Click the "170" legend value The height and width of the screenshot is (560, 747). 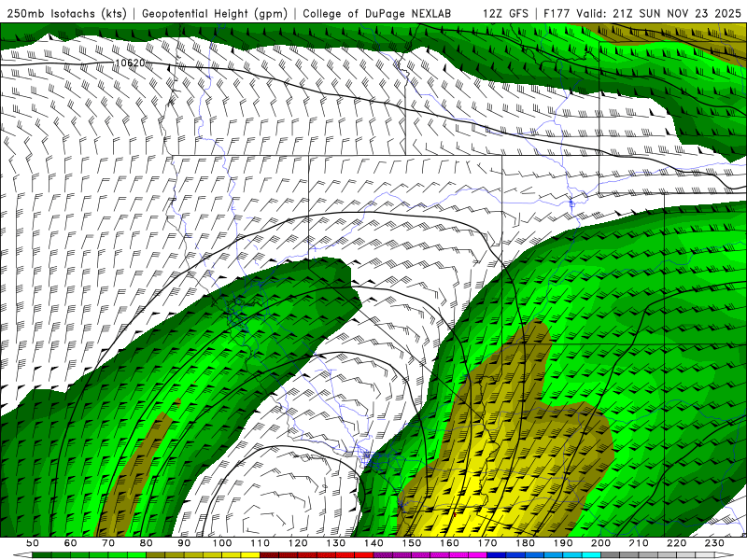click(487, 543)
